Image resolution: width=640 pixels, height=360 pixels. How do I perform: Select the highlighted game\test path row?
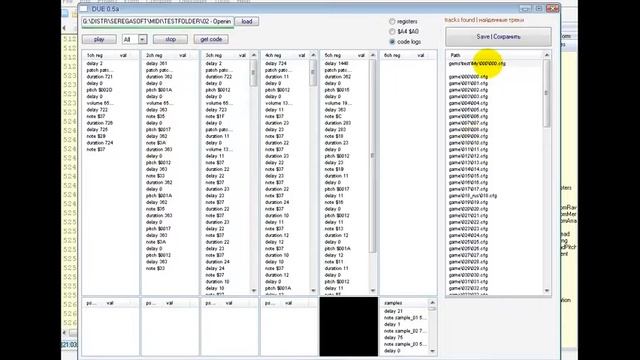point(477,64)
